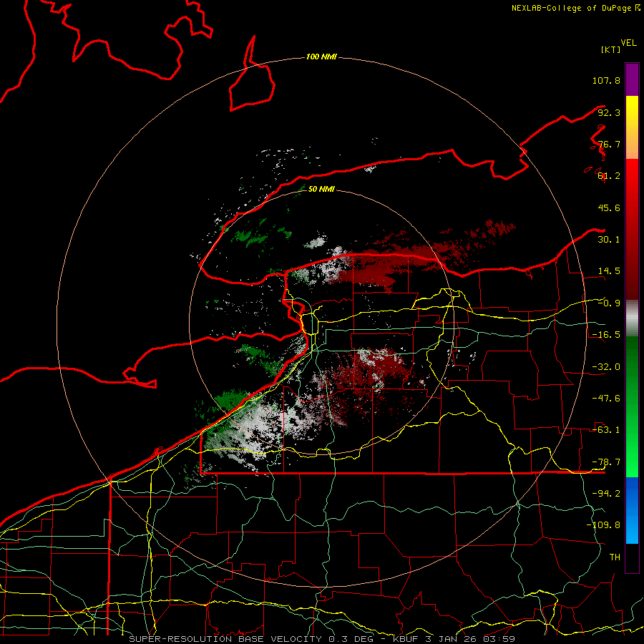Viewport: 644px width, 644px height.
Task: Click the [KT] units label
Action: [610, 49]
